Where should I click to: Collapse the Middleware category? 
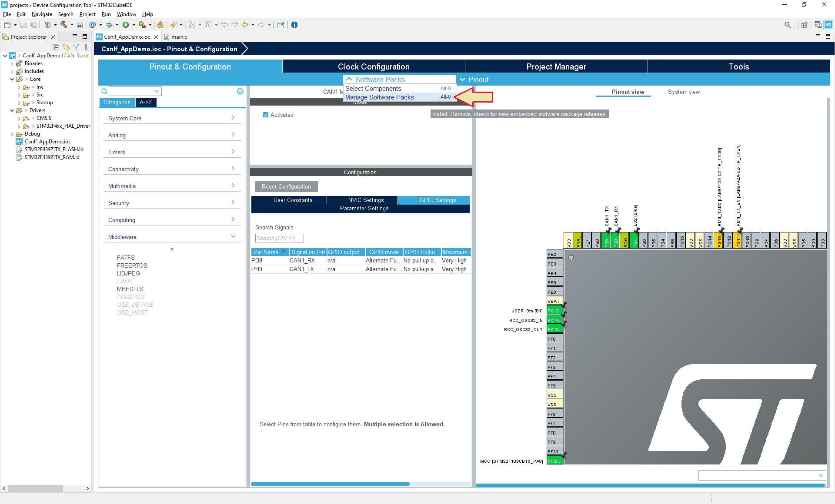point(172,237)
